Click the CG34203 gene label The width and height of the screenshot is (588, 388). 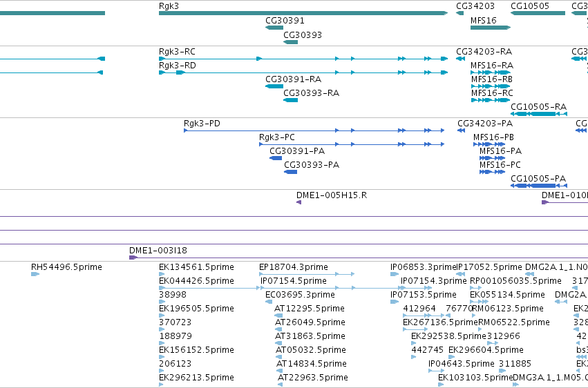point(475,6)
